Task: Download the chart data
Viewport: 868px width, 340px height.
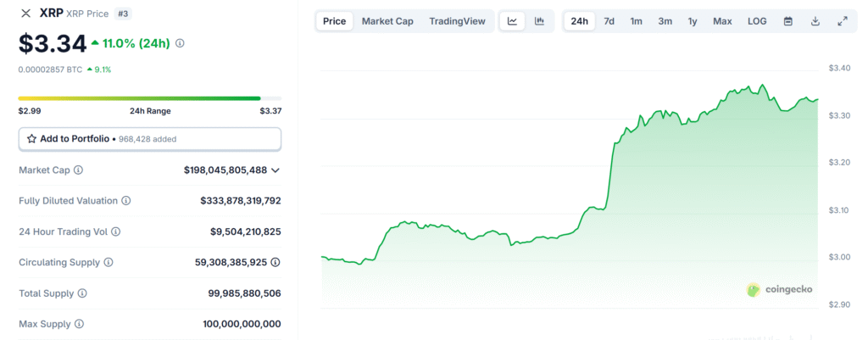Action: tap(815, 21)
